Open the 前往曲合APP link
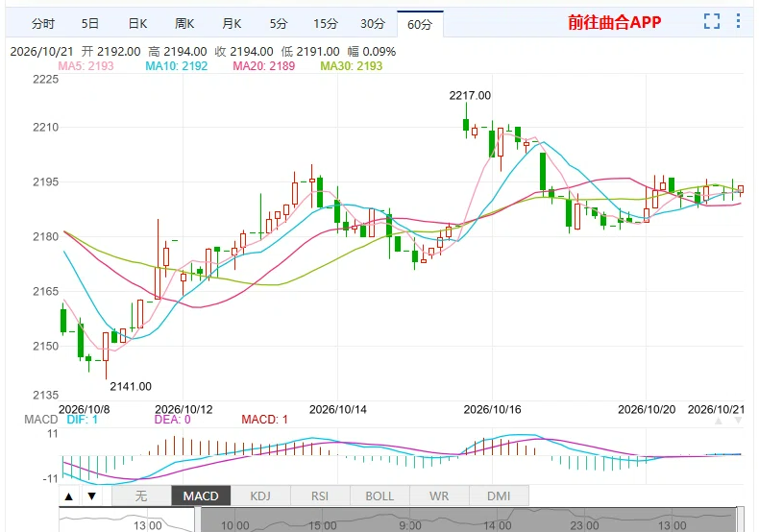 614,22
